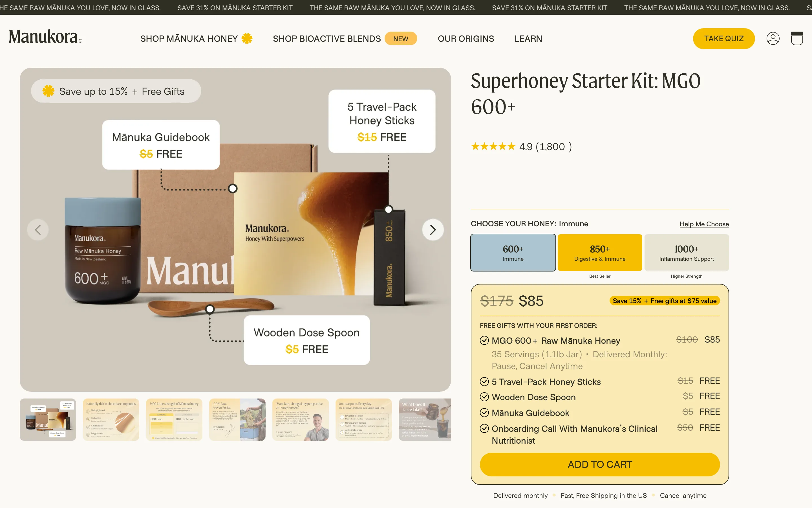Open the account profile icon

(773, 39)
